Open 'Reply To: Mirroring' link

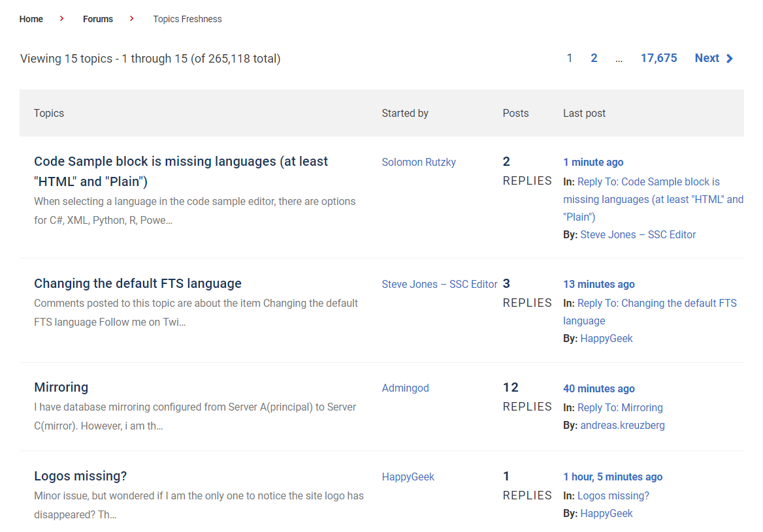point(620,407)
